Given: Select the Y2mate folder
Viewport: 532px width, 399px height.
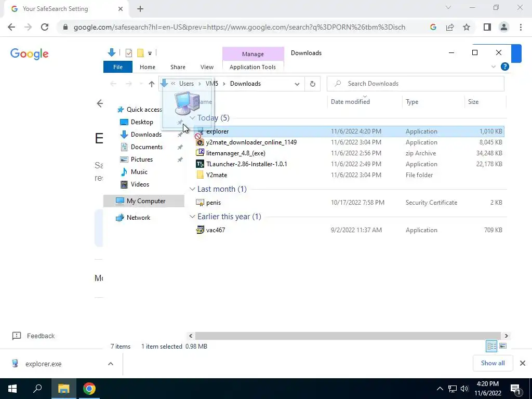Looking at the screenshot, I should pyautogui.click(x=350, y=175).
